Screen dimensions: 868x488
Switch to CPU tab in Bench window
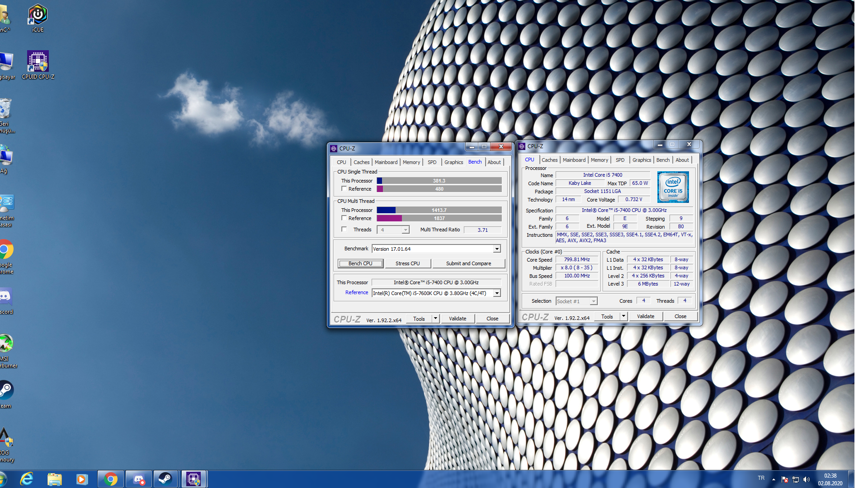pyautogui.click(x=341, y=162)
